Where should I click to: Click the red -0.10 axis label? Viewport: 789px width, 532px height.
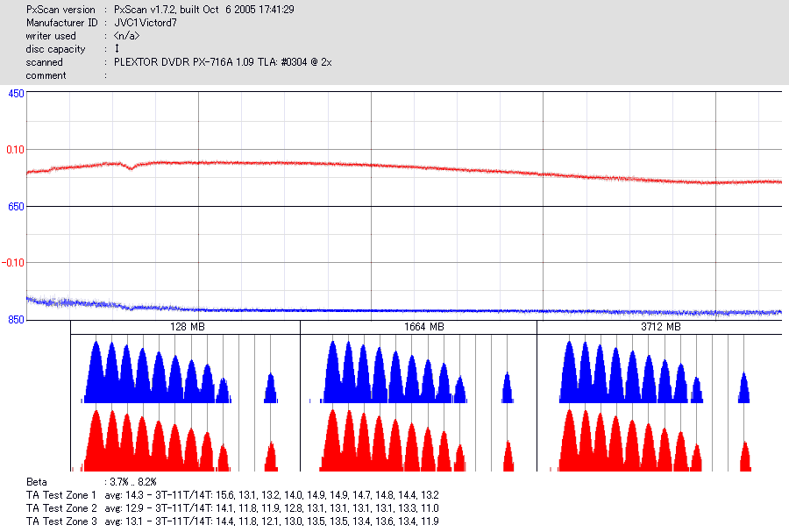point(13,262)
